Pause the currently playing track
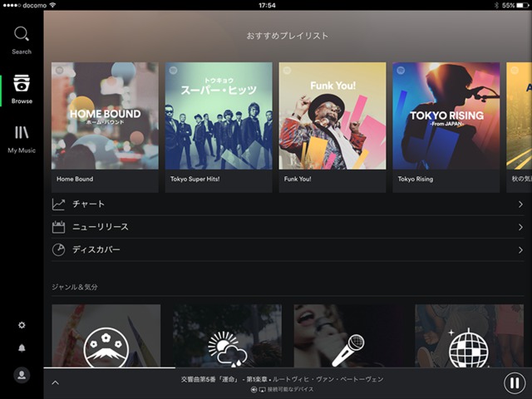 [x=514, y=383]
